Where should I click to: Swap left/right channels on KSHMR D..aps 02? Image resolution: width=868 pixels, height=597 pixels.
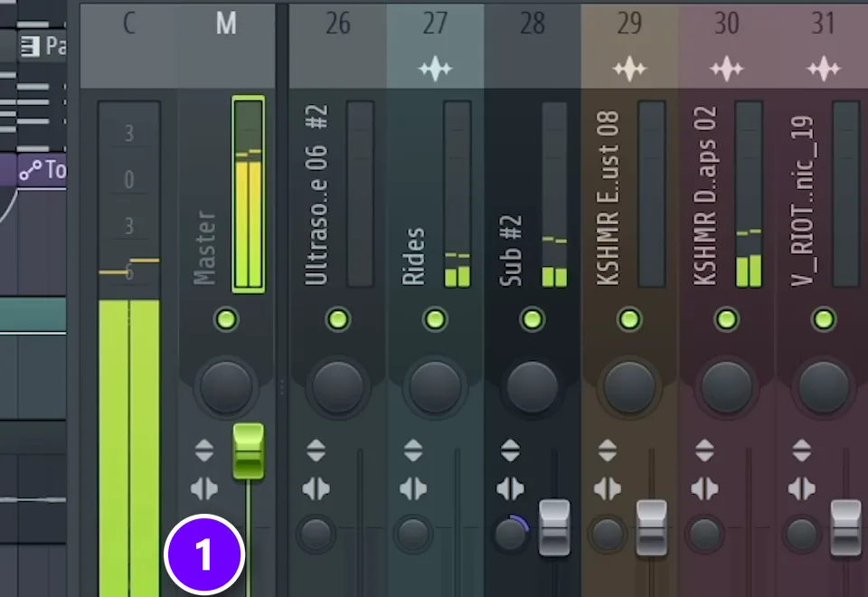tap(704, 489)
